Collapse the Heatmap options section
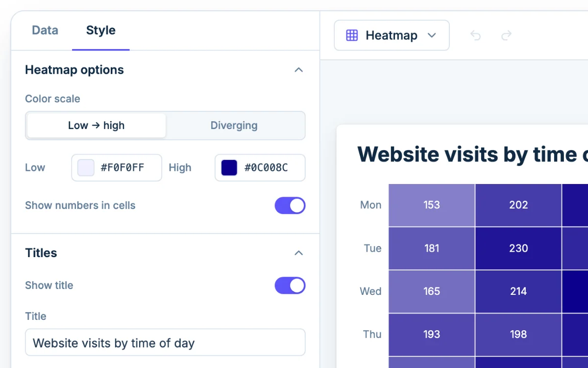The image size is (588, 368). pos(298,70)
